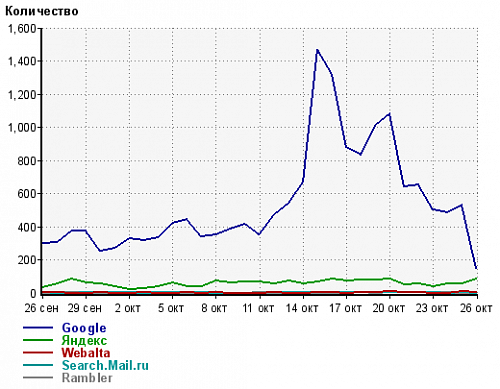Image resolution: width=500 pixels, height=389 pixels.
Task: Click the 26 окт date label
Action: click(476, 308)
